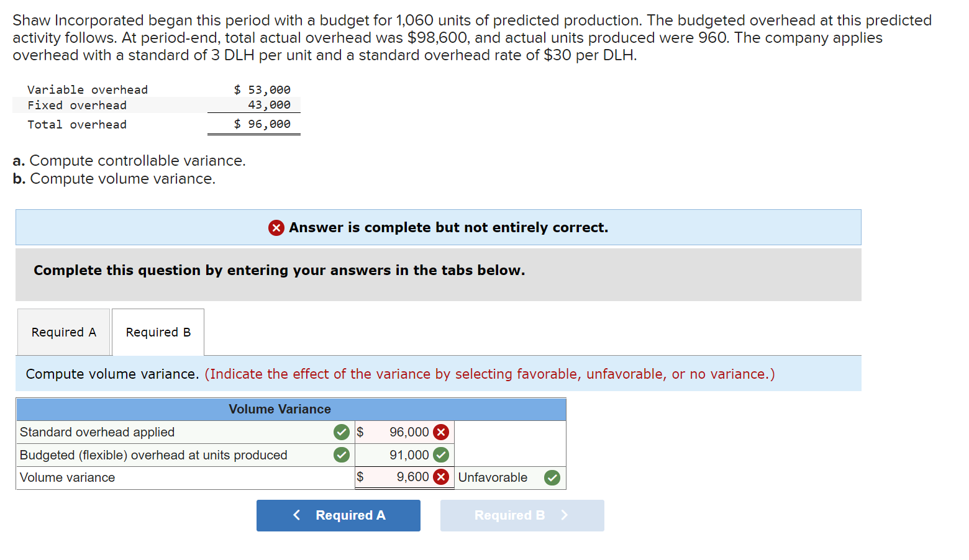Switch to the Required A tab
Image resolution: width=969 pixels, height=560 pixels.
pyautogui.click(x=63, y=332)
